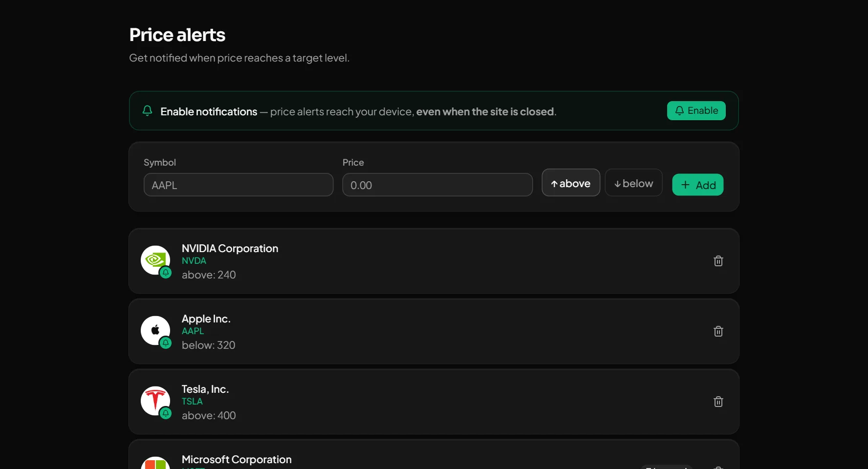Click the Tesla, Inc. name

click(205, 389)
